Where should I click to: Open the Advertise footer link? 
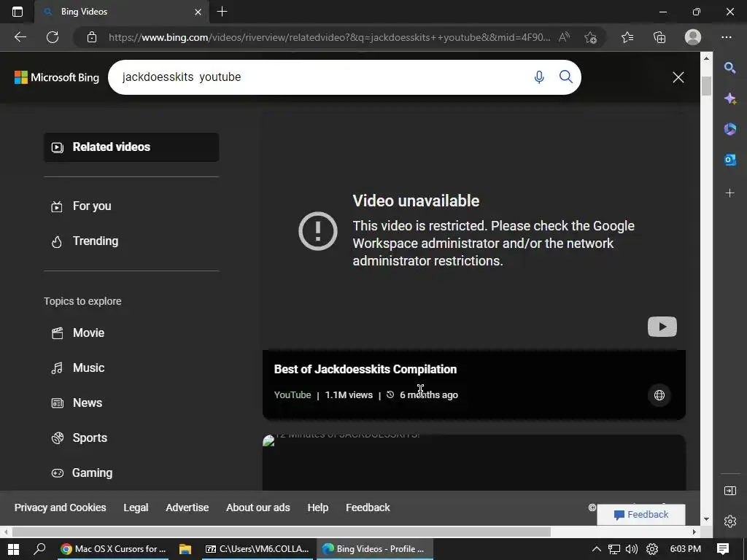coord(187,507)
